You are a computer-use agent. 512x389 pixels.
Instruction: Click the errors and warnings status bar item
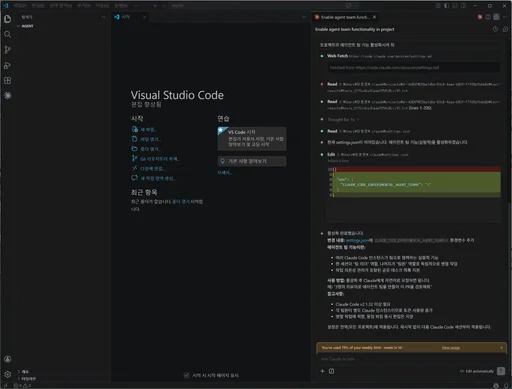pyautogui.click(x=22, y=385)
